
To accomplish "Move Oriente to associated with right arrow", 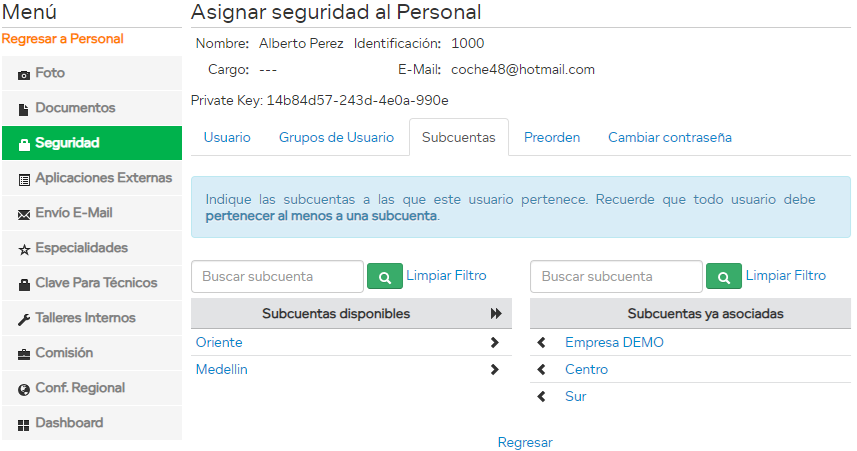I will coord(495,342).
